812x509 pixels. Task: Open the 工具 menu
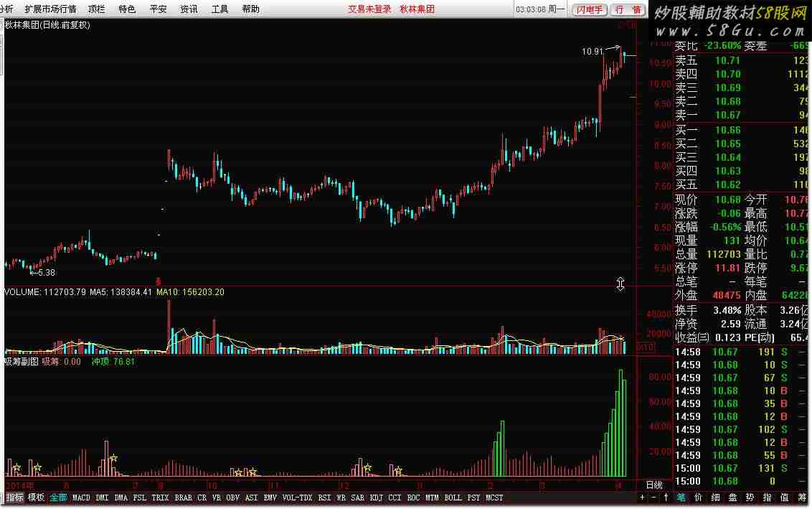pos(219,9)
